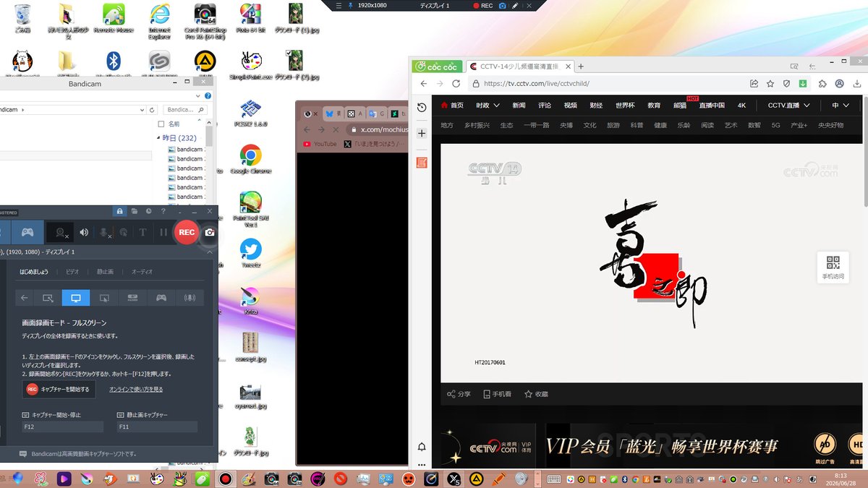Click the Cốc Cốc back navigation arrow
868x488 pixels.
(423, 84)
